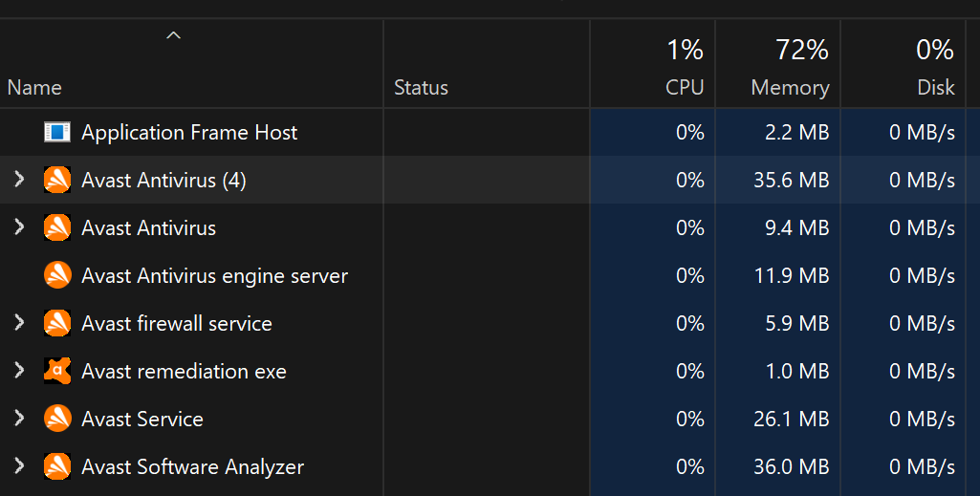This screenshot has height=496, width=980.
Task: Click the 1.0 MB memory value
Action: click(x=797, y=372)
